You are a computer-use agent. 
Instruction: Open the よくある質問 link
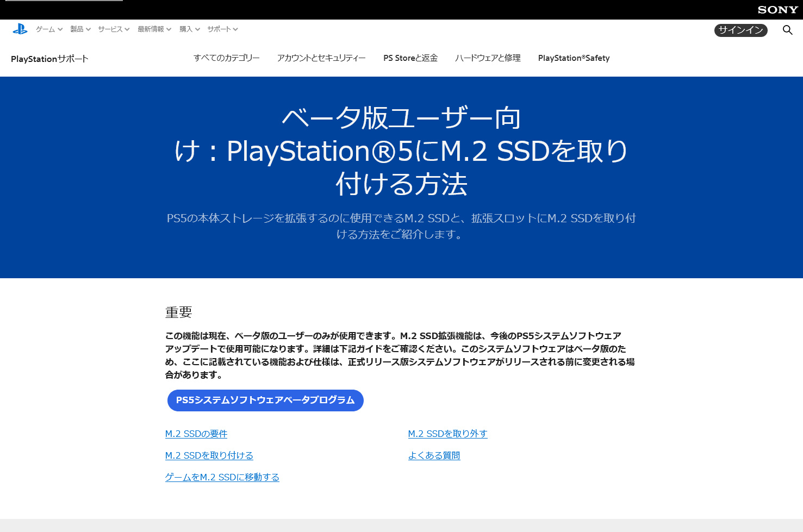coord(434,455)
